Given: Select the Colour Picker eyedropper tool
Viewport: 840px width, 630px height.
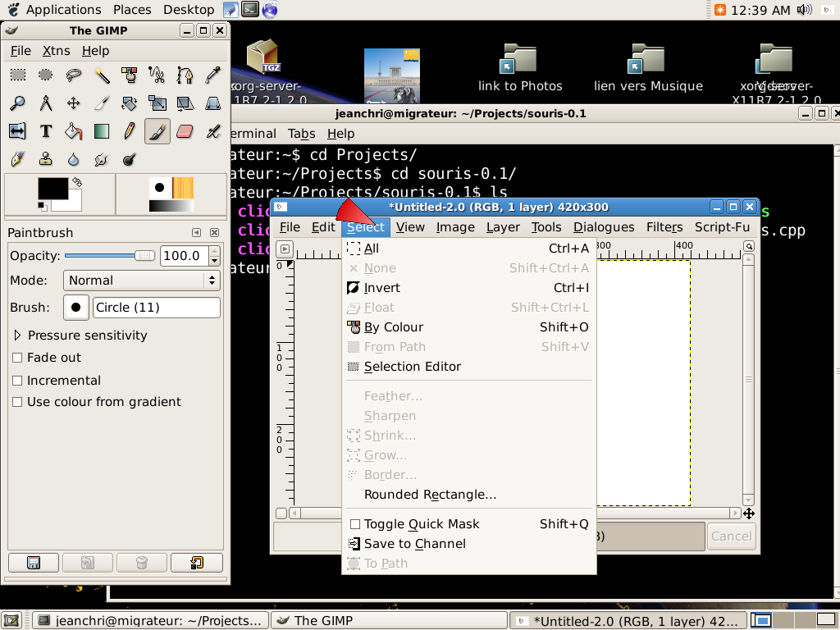Looking at the screenshot, I should point(212,75).
